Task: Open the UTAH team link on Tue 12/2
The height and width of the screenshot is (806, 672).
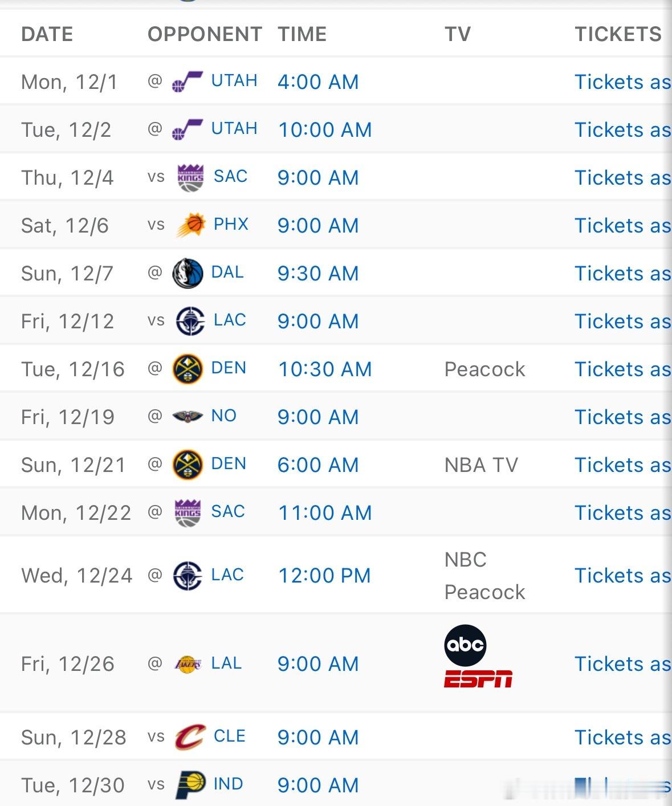Action: [234, 129]
